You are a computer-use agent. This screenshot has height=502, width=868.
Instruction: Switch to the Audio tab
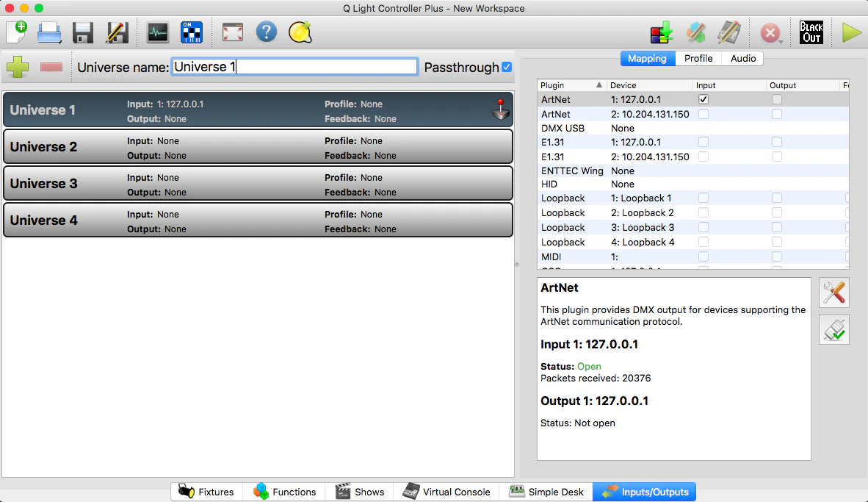tap(743, 58)
